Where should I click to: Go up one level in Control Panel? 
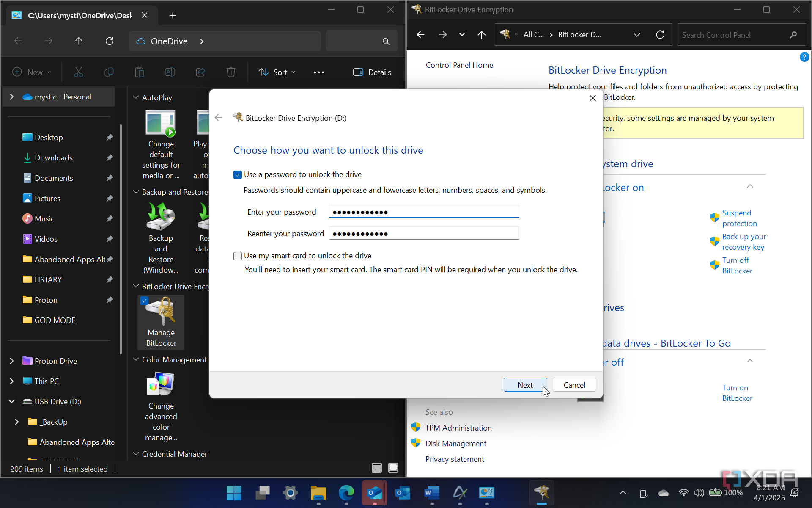(x=481, y=35)
